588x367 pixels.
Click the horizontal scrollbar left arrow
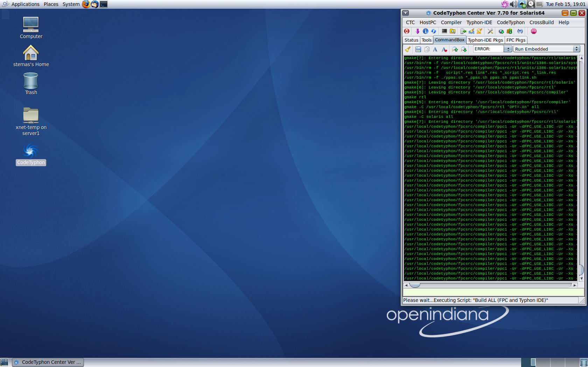pyautogui.click(x=406, y=285)
